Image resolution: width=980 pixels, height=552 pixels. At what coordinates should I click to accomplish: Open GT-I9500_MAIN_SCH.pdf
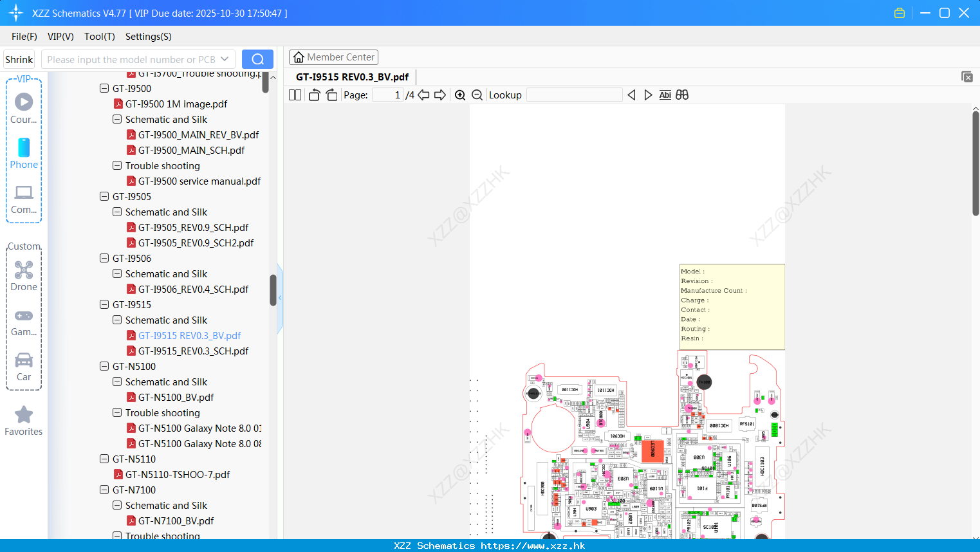(x=191, y=150)
